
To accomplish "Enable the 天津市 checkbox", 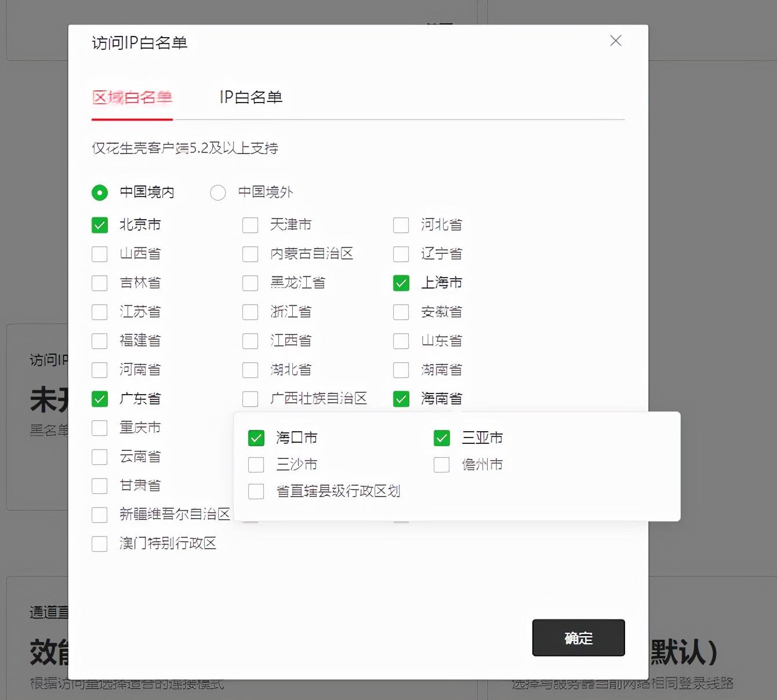I will [x=250, y=225].
